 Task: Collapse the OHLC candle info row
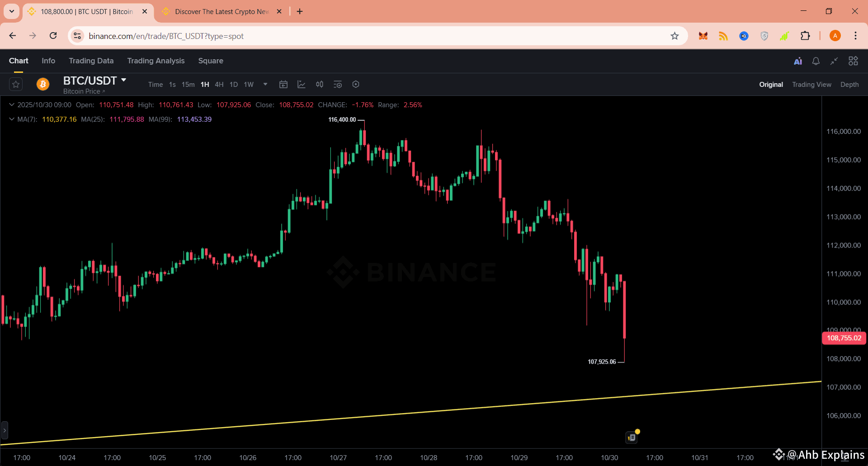point(12,105)
